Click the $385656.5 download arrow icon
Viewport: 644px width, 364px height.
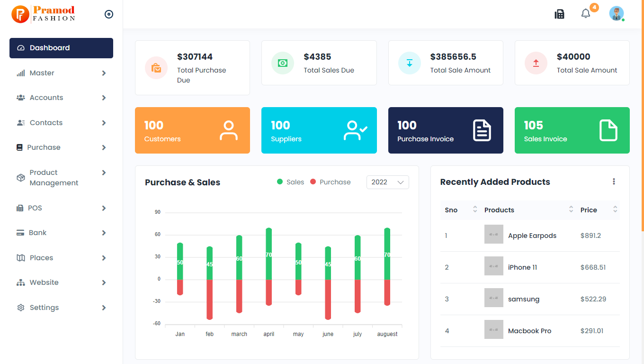click(410, 63)
